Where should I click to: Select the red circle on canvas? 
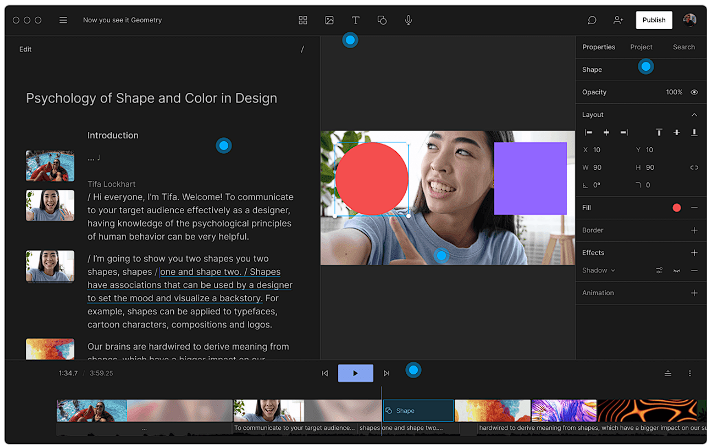coord(372,179)
